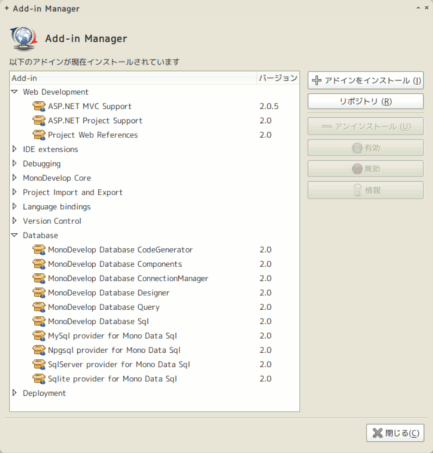Roll up window with title bar arrow
Screen dimensions: 433x454
point(418,8)
